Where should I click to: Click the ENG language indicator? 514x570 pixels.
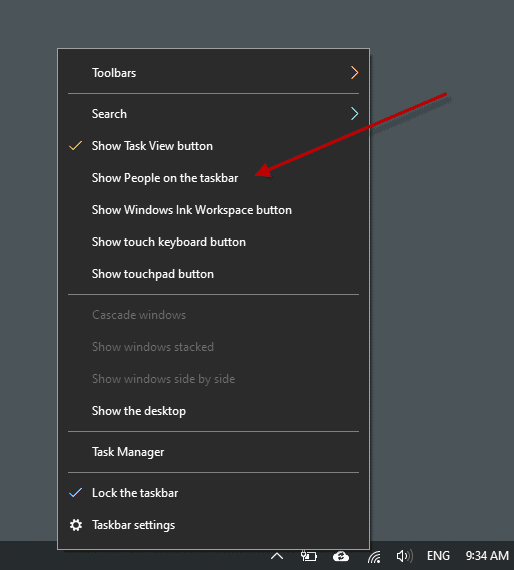pos(438,556)
